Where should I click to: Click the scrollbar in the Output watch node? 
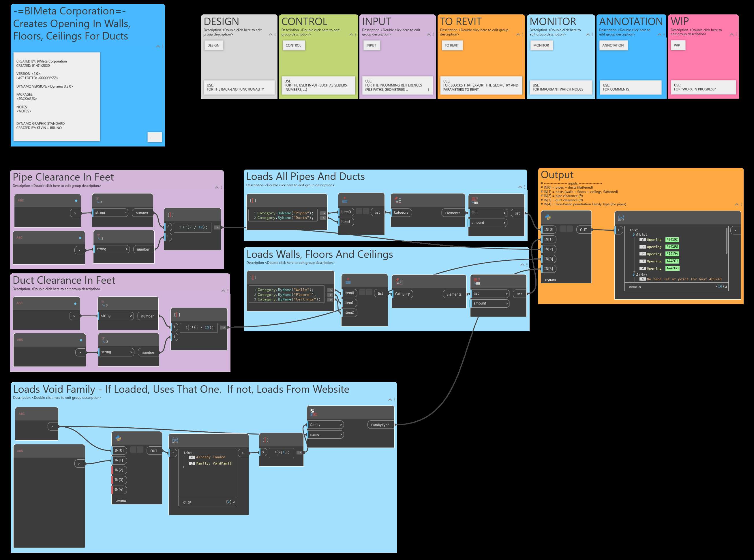(x=726, y=241)
